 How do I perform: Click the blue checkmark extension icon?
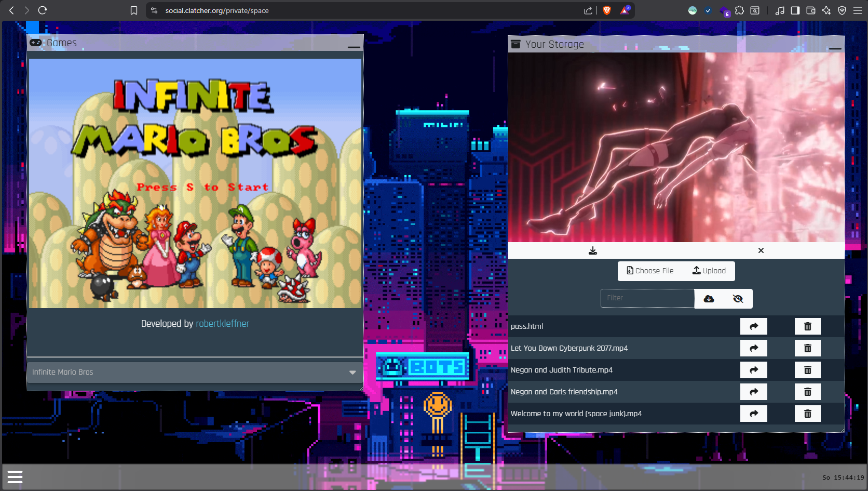click(708, 10)
